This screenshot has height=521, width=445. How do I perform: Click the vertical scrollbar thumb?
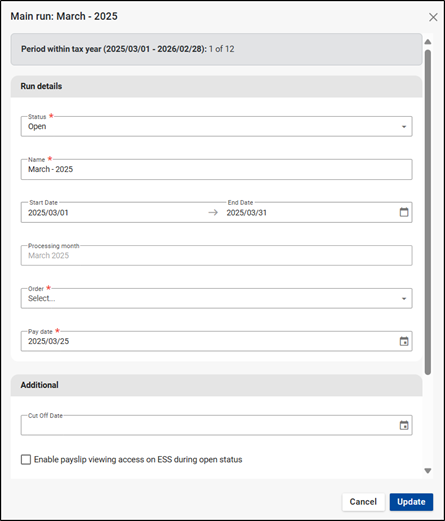click(428, 212)
